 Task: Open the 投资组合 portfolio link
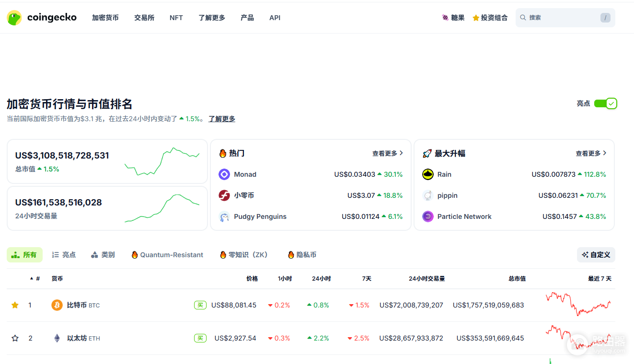coord(490,18)
